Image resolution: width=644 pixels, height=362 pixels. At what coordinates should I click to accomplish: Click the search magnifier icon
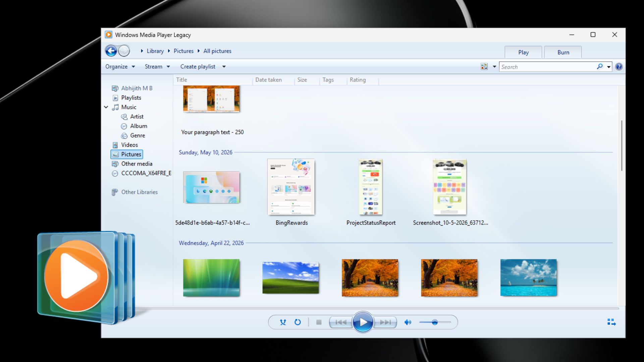[600, 67]
